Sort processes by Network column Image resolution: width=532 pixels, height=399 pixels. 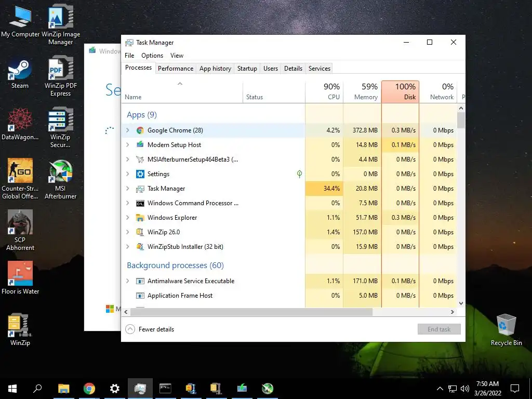(x=438, y=92)
